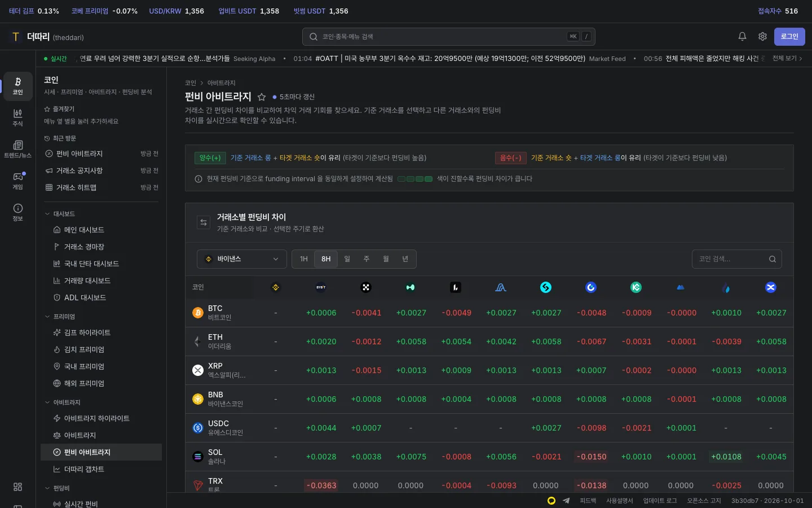
Task: Open the 주식 section in the left rail
Action: (18, 118)
